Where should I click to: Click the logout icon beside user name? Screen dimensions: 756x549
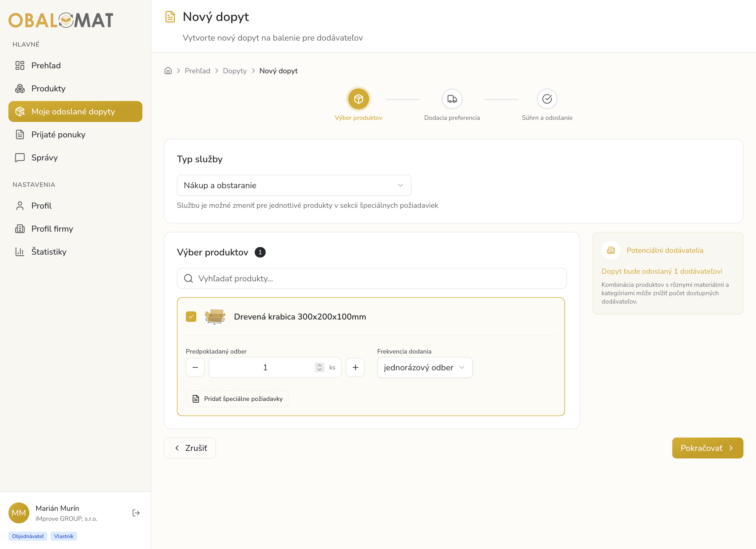[x=136, y=513]
